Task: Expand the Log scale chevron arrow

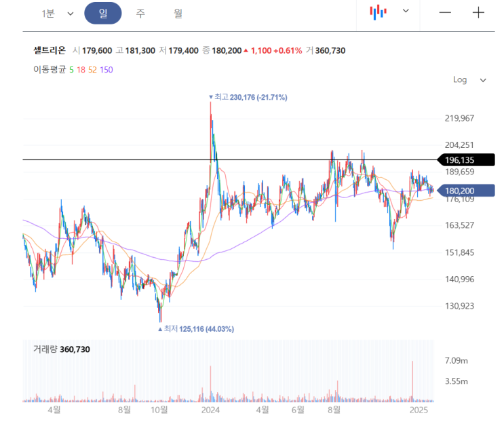Action: click(483, 80)
